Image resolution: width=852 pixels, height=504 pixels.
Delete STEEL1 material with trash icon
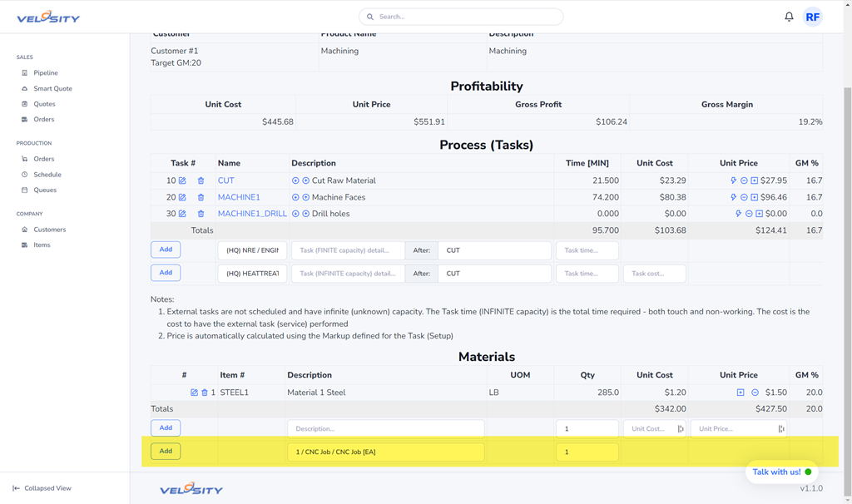click(x=205, y=393)
